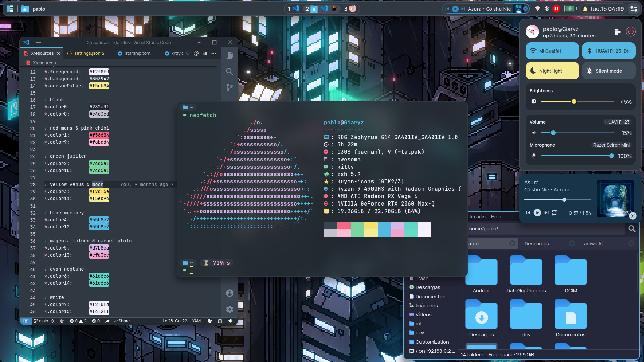Screen dimensions: 644x362
Task: Open Accounts icon in VS Code activity bar
Action: (x=230, y=293)
